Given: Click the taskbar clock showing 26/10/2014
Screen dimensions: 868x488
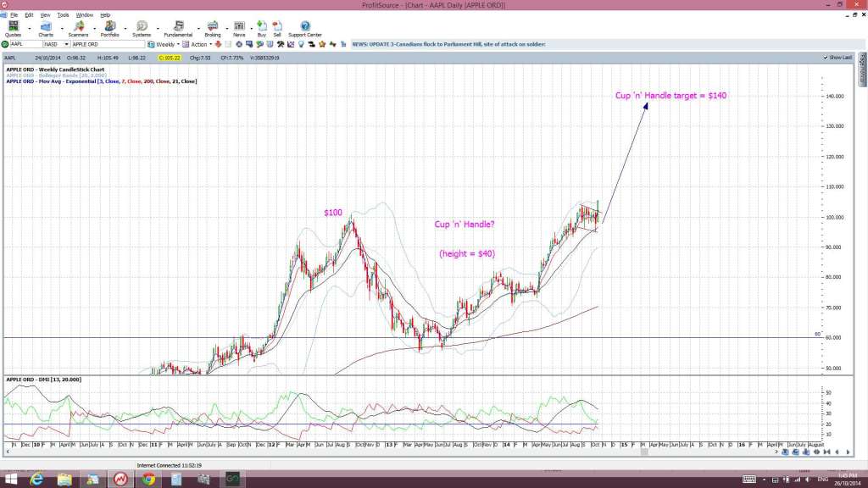Looking at the screenshot, I should coord(848,480).
